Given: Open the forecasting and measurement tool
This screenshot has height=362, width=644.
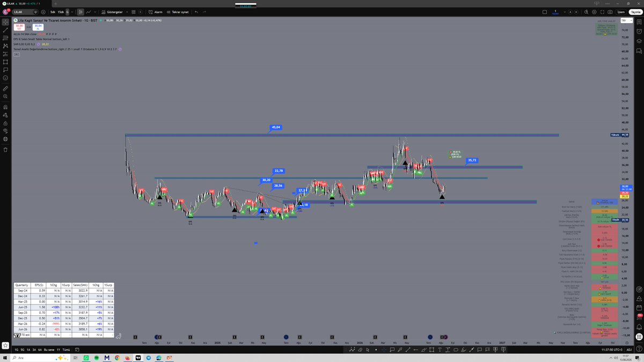Looking at the screenshot, I should [x=5, y=54].
